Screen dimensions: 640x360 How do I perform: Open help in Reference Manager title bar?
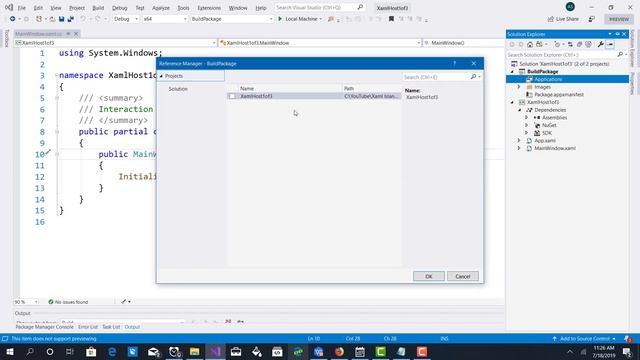click(454, 63)
